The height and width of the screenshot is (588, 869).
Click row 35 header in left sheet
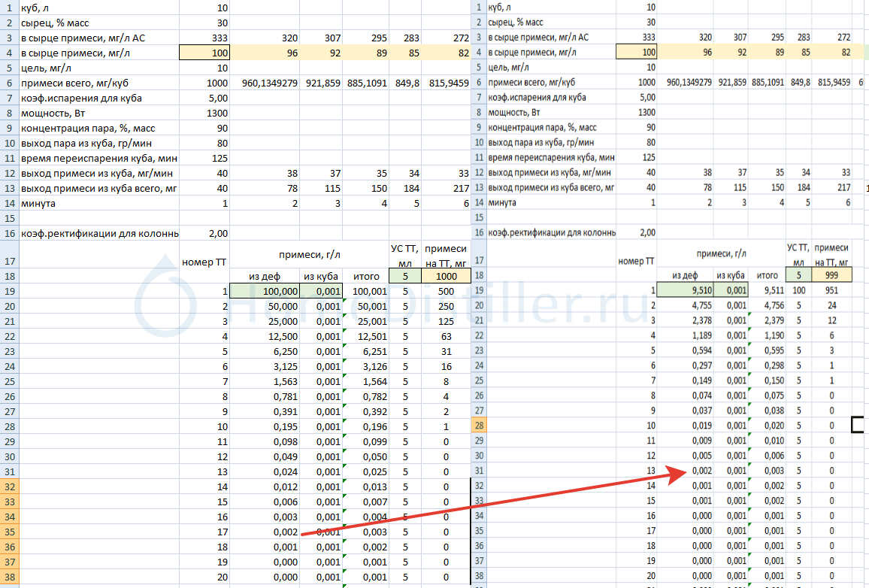[x=10, y=532]
